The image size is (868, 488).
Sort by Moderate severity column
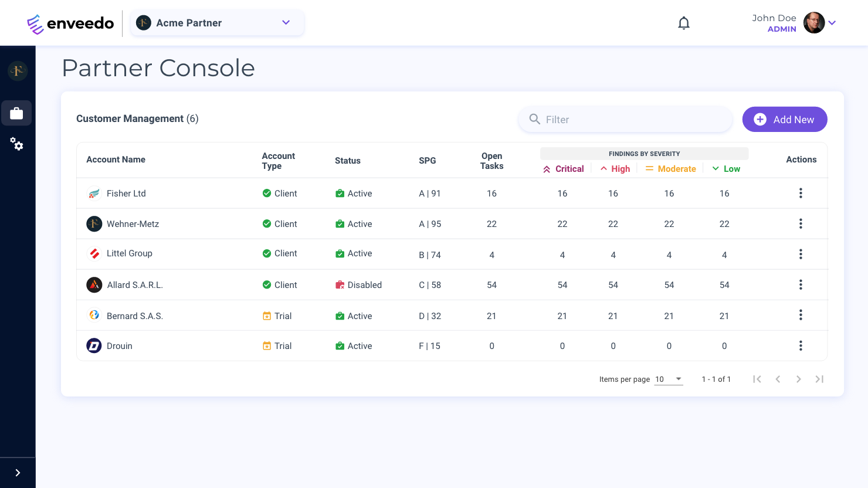tap(670, 169)
